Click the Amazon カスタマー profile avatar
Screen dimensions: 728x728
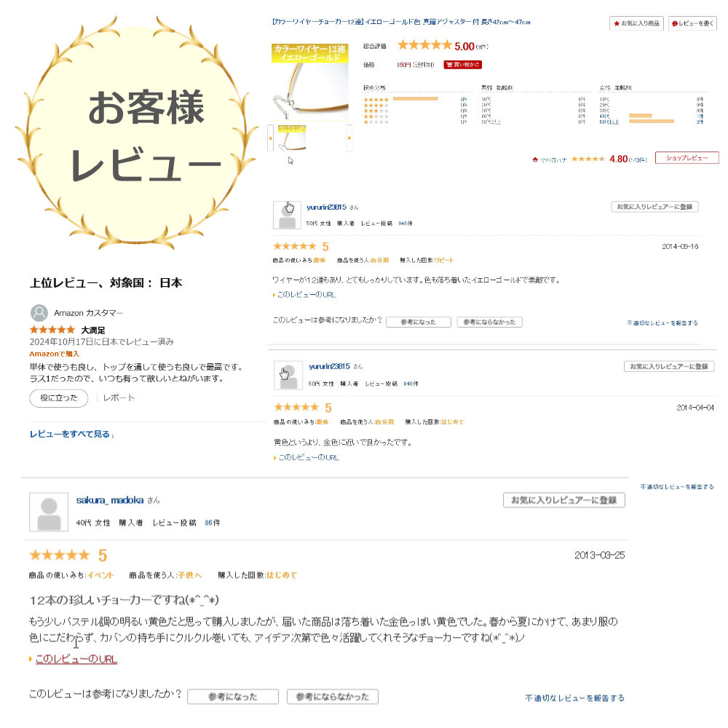39,313
